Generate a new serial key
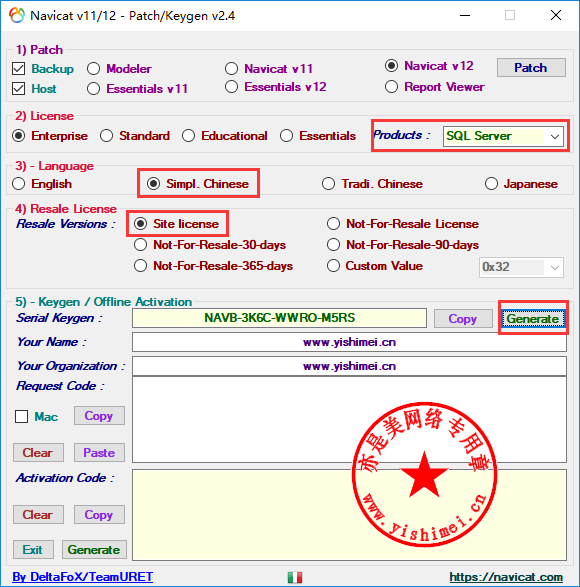The image size is (580, 587). [533, 319]
